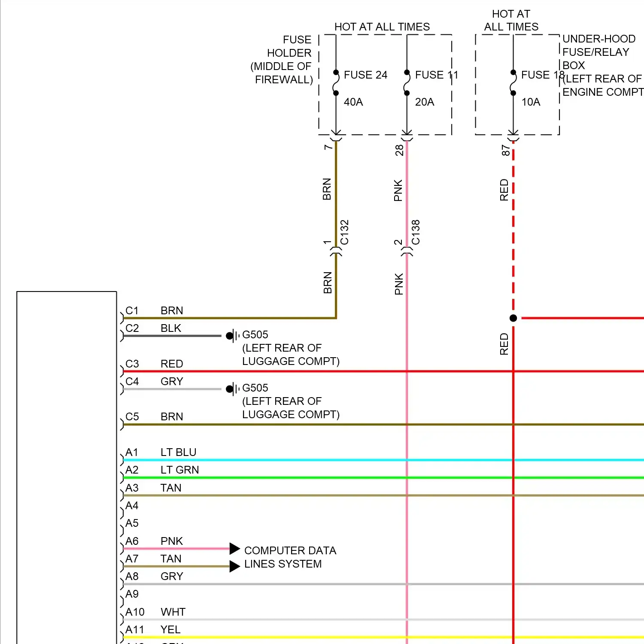Click the A8 pin label
Image resolution: width=644 pixels, height=644 pixels.
click(x=132, y=576)
